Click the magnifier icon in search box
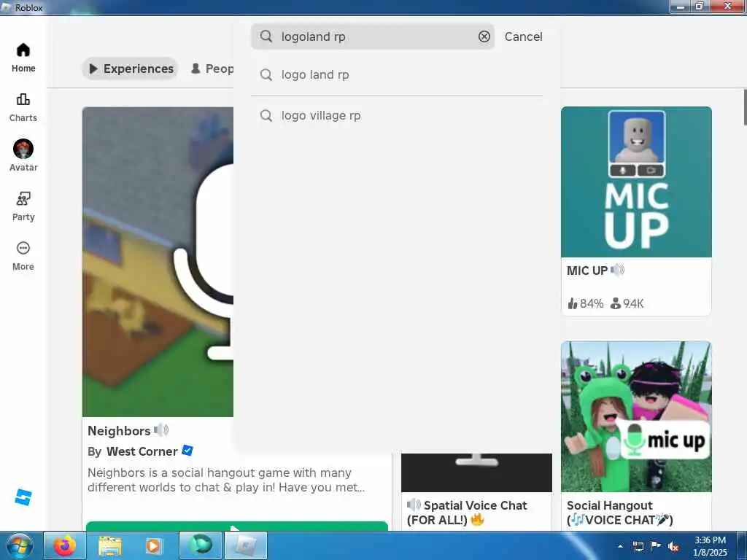Image resolution: width=747 pixels, height=560 pixels. click(x=266, y=36)
